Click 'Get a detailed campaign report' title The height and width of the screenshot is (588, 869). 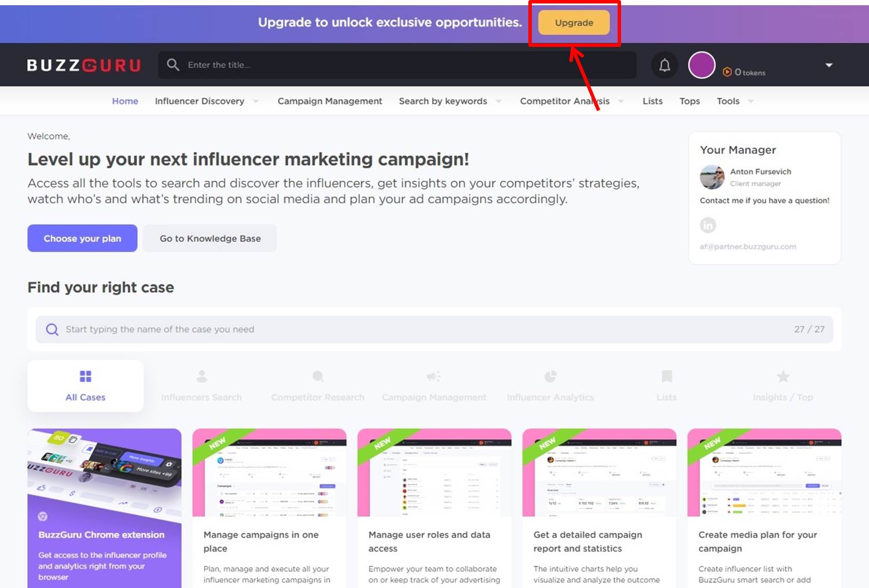[587, 542]
